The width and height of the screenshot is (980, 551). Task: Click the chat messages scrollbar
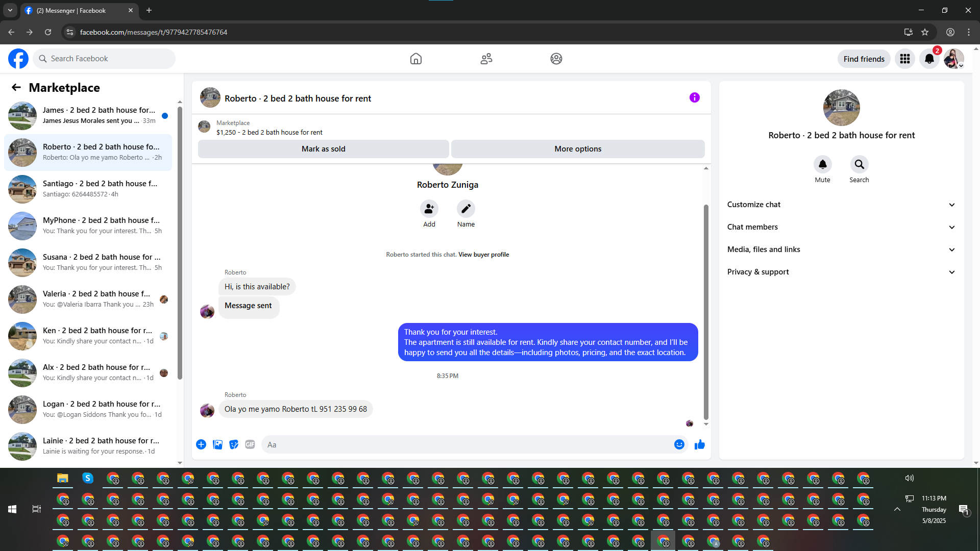[x=706, y=312]
